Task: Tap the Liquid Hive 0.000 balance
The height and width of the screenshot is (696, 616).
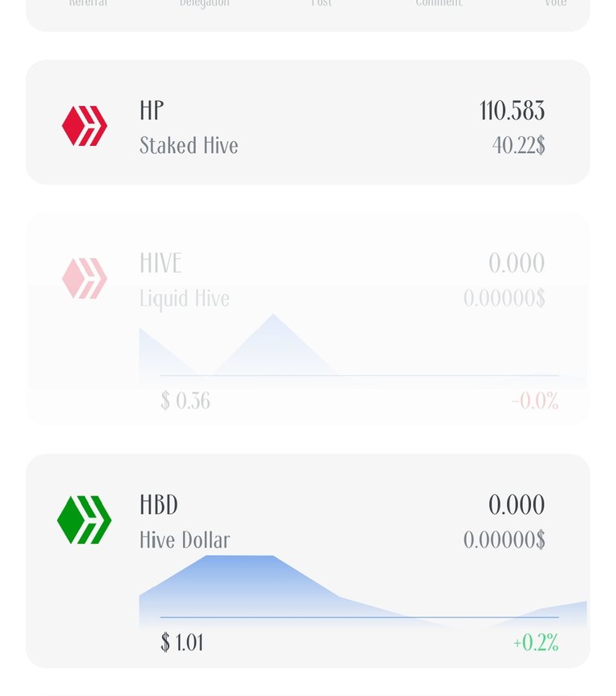Action: click(x=517, y=263)
